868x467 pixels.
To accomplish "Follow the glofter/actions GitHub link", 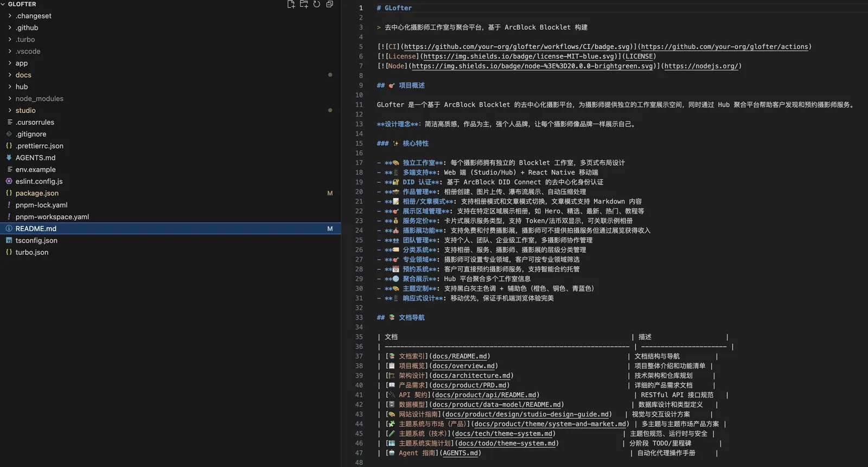I will pyautogui.click(x=725, y=47).
